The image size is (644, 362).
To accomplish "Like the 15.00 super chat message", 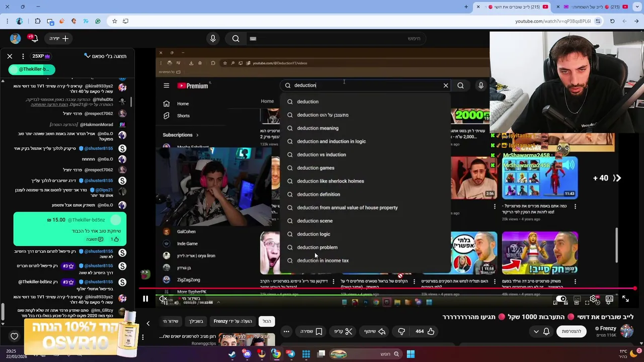I will [x=115, y=239].
